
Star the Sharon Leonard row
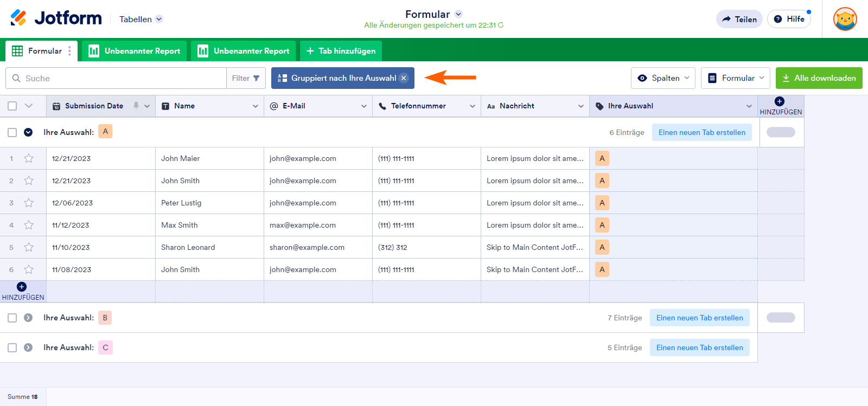point(29,247)
